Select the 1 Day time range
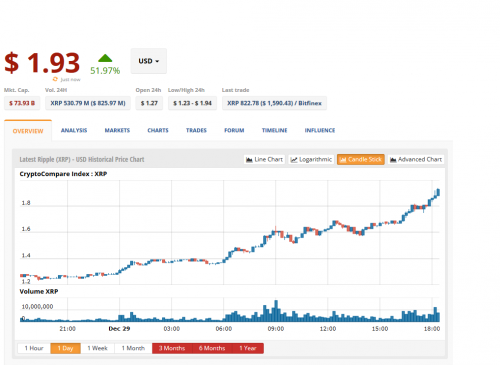Image resolution: width=500 pixels, height=365 pixels. [x=66, y=348]
